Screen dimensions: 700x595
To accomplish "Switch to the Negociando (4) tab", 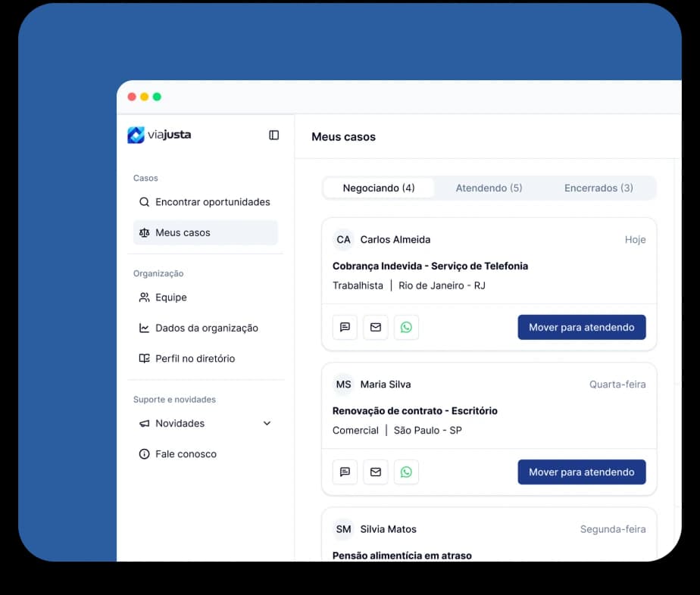I will [379, 188].
